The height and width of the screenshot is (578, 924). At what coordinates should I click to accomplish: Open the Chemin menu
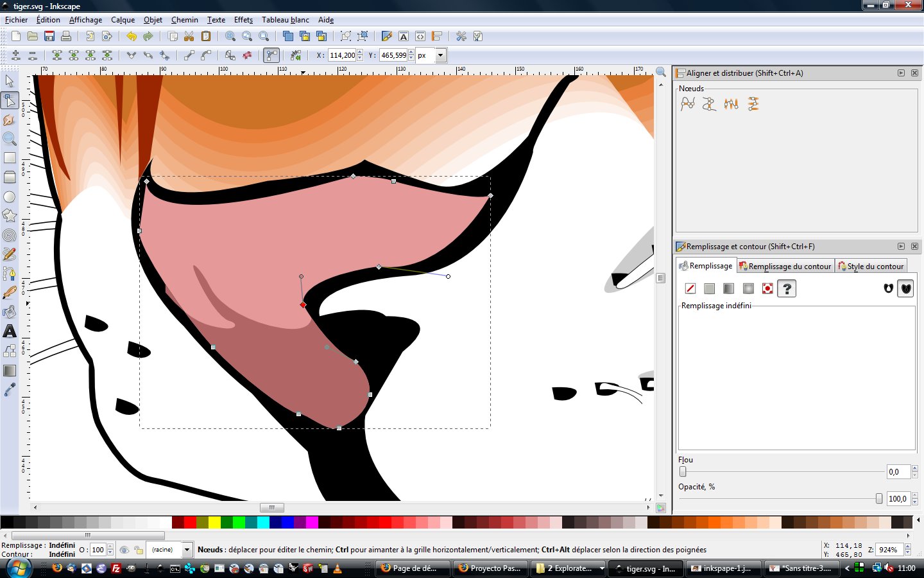click(x=185, y=20)
